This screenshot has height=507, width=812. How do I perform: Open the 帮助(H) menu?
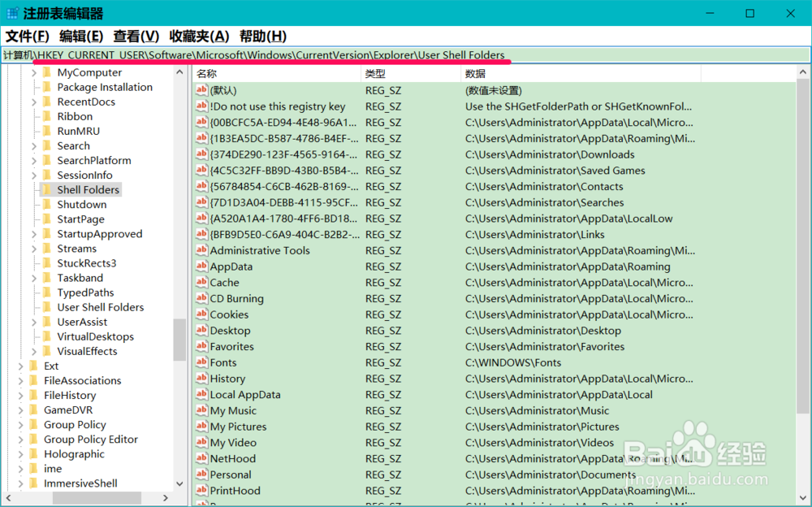click(262, 37)
